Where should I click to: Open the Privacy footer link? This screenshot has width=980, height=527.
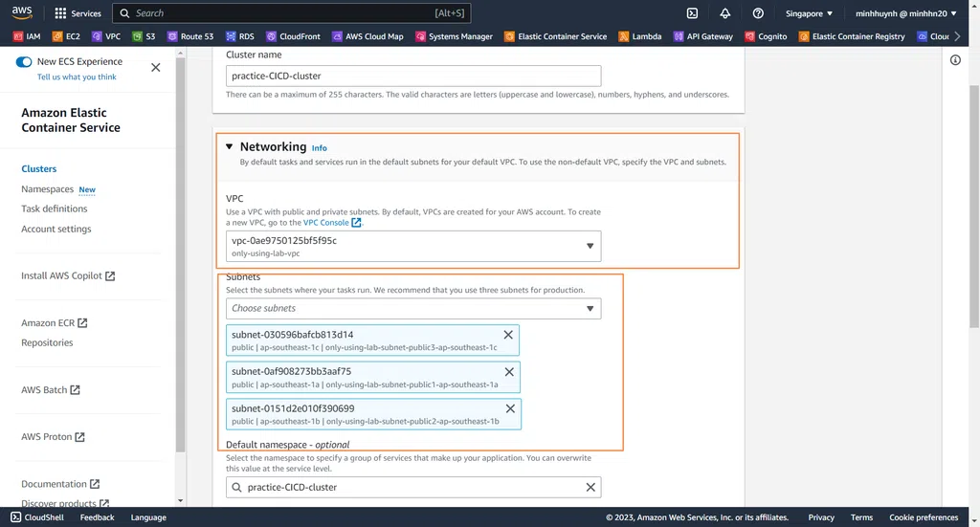point(820,517)
